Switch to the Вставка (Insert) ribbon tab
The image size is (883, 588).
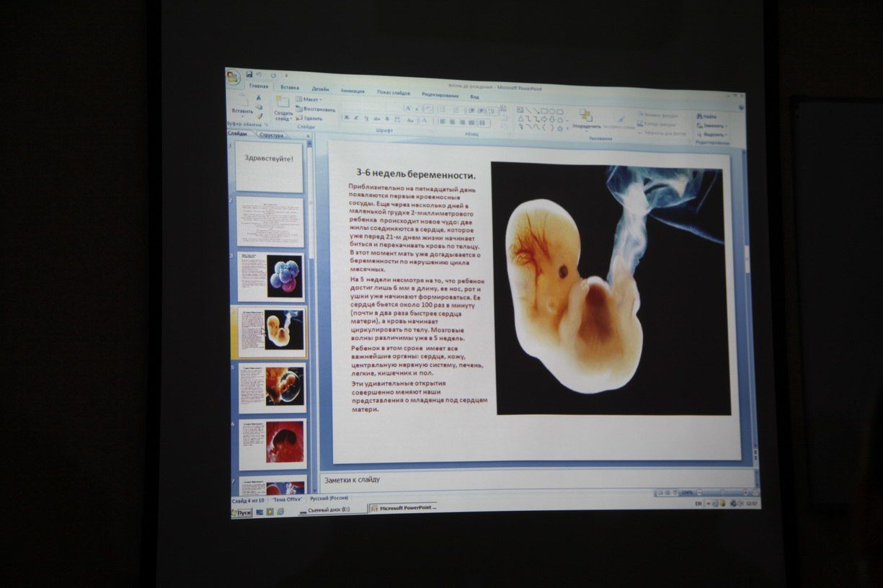click(290, 87)
